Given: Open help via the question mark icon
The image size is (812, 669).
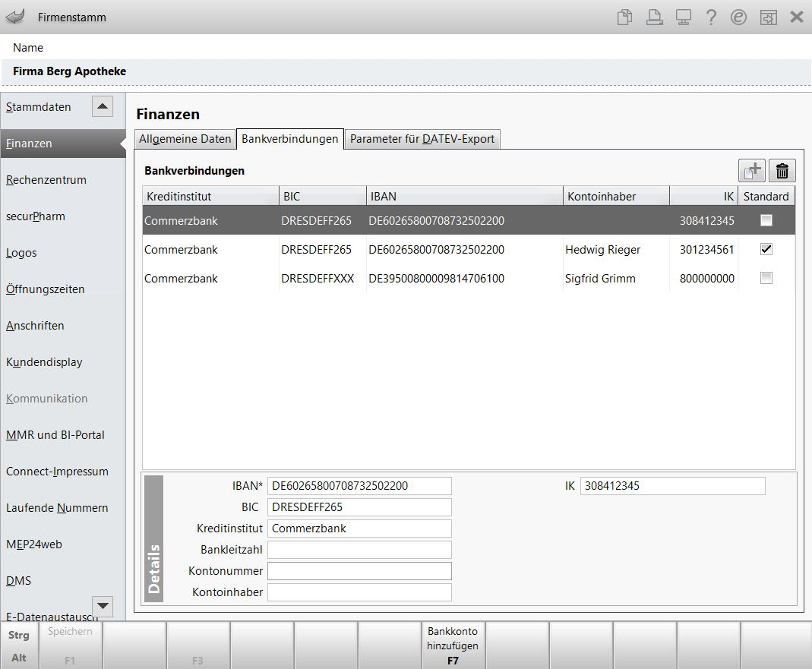Looking at the screenshot, I should pyautogui.click(x=711, y=17).
